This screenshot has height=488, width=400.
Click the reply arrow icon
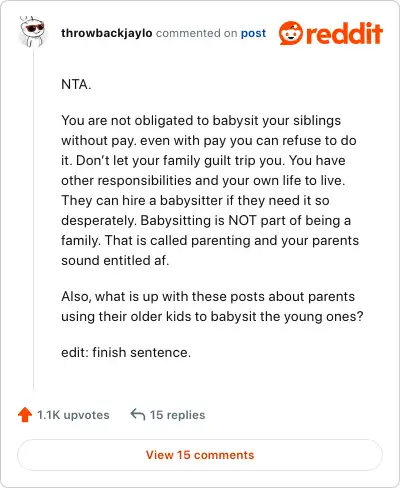coord(138,415)
